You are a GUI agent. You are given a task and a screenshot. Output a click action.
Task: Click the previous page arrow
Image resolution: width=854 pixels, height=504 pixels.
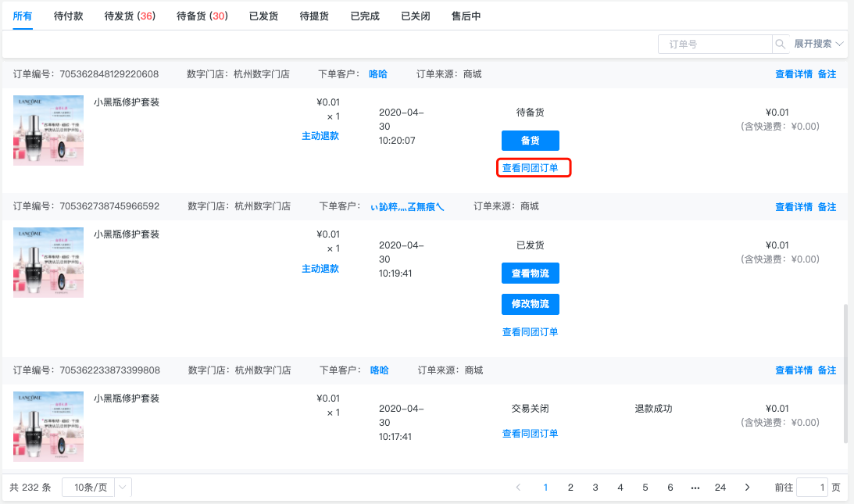(518, 487)
